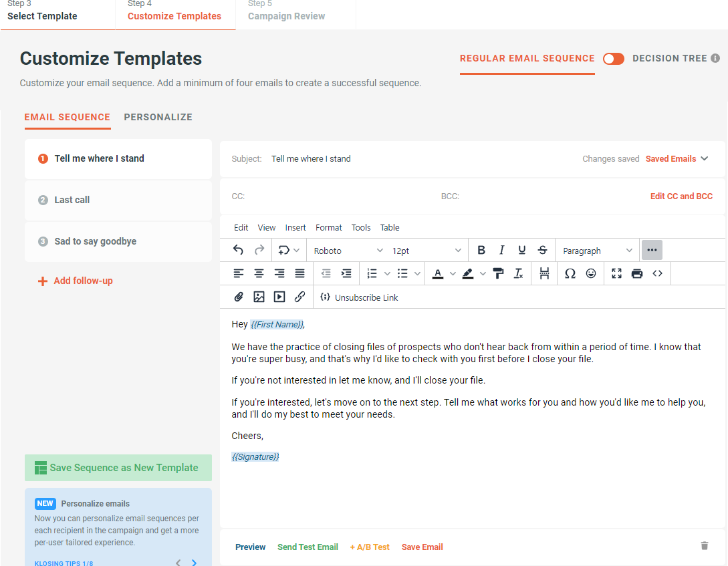Insert a video media element
This screenshot has height=566, width=728.
pos(279,297)
